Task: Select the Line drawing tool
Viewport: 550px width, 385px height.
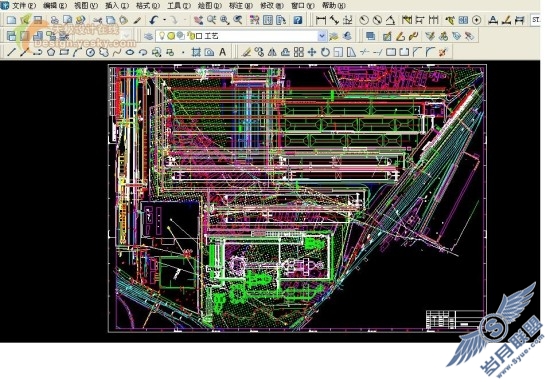Action: 12,53
